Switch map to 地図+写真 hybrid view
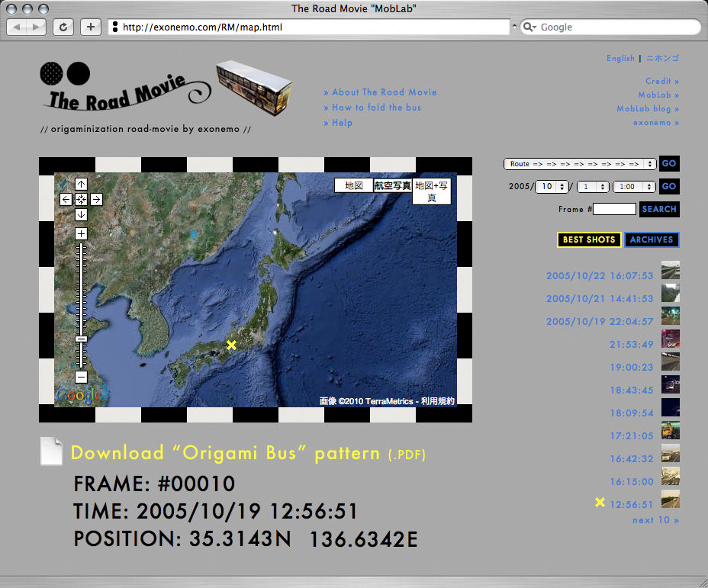This screenshot has width=708, height=588. (432, 191)
